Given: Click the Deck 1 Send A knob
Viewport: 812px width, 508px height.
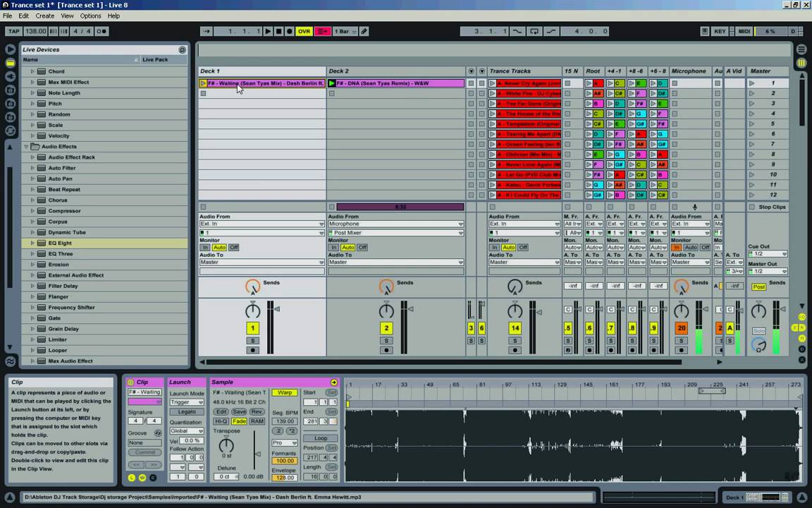Looking at the screenshot, I should (253, 286).
